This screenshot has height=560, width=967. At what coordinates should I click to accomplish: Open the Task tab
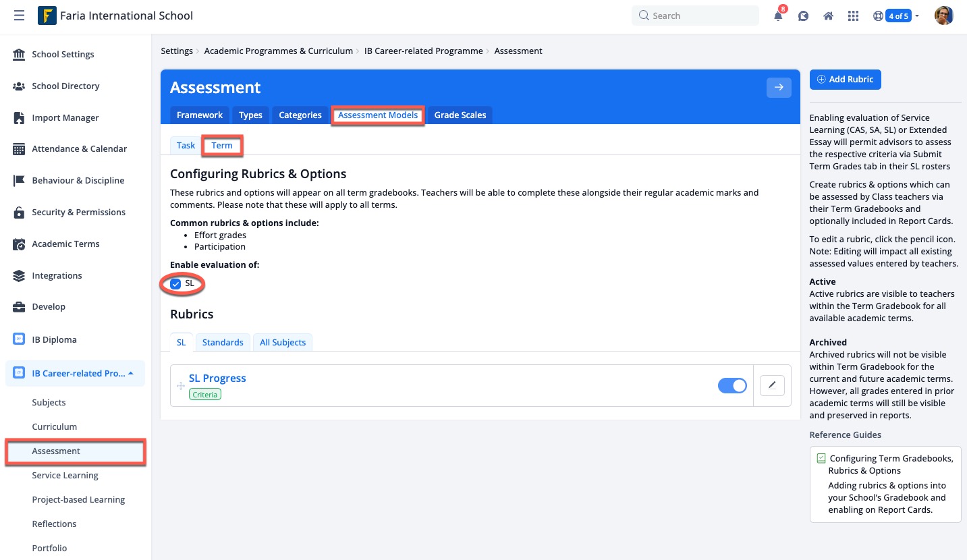point(185,145)
